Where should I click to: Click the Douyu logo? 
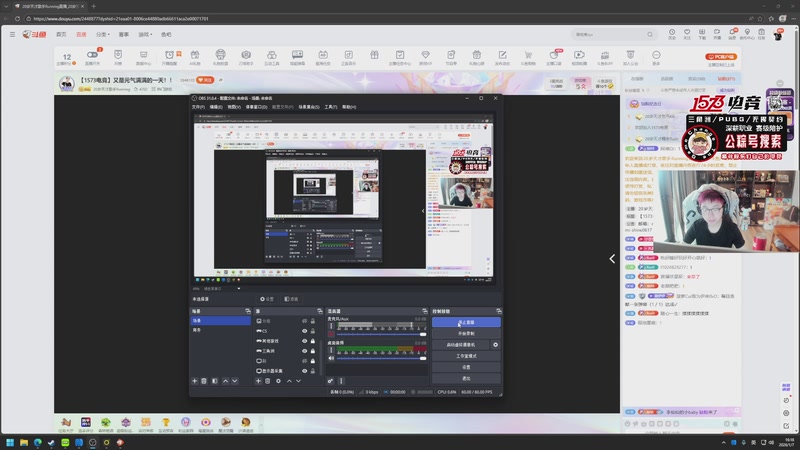coord(34,34)
